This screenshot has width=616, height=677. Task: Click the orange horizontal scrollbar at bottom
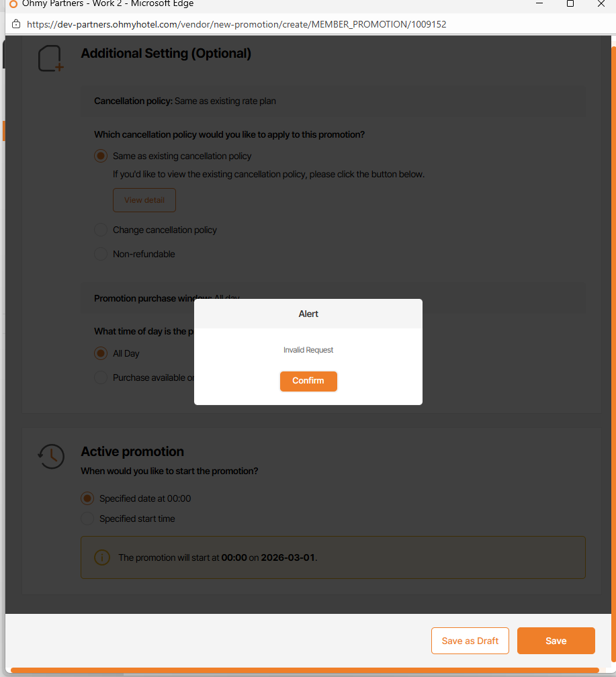click(304, 670)
